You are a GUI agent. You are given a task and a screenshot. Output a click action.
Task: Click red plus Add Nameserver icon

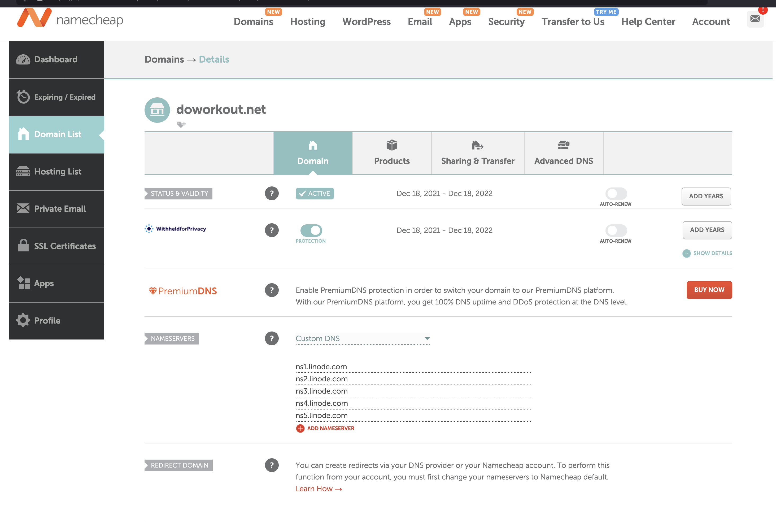(x=300, y=428)
